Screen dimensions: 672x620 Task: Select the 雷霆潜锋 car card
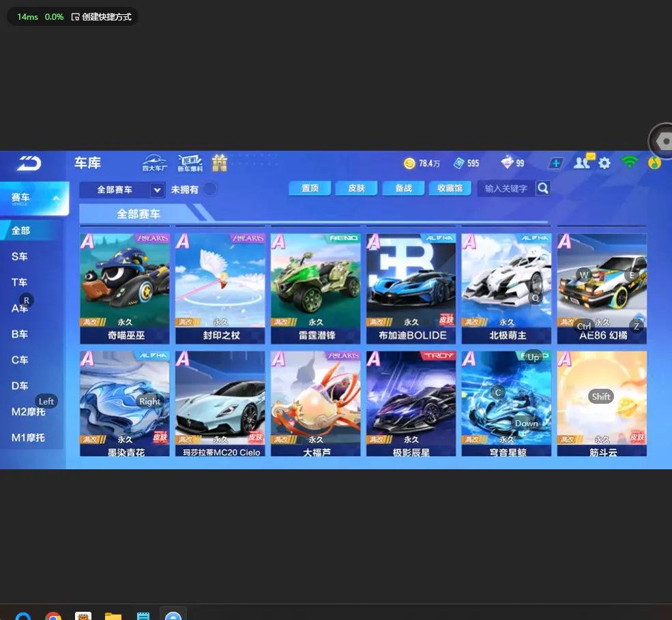pyautogui.click(x=316, y=289)
